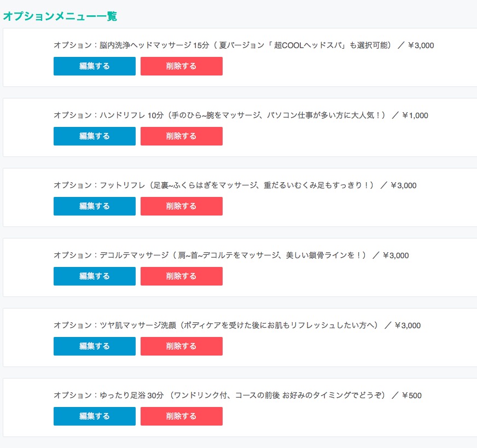
Task: Click the オプションメニュー一覧 heading
Action: point(60,16)
